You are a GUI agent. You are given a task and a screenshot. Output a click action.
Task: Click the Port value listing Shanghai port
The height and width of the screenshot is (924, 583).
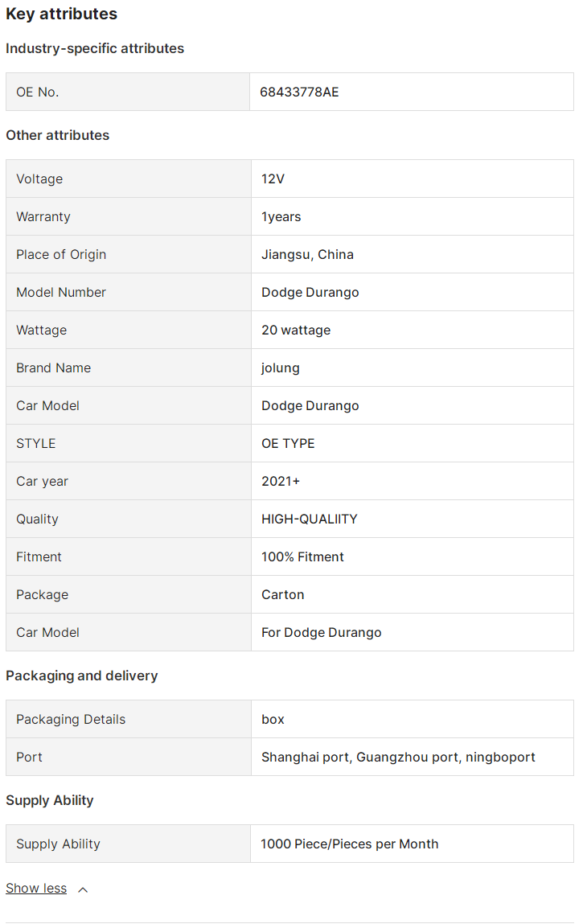(x=398, y=758)
